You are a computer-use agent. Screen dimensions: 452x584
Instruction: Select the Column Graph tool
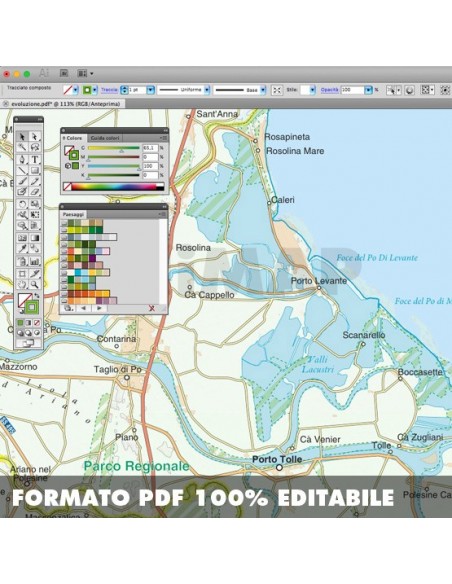tap(35, 261)
